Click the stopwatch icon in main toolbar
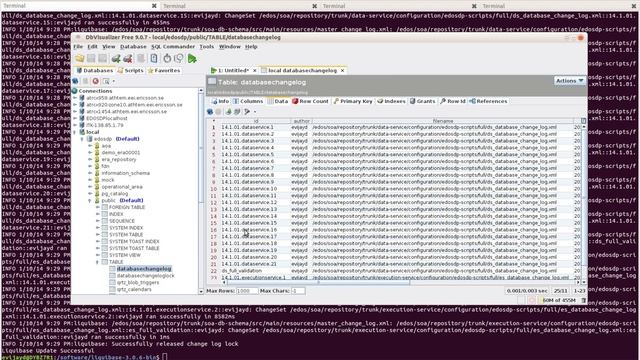The width and height of the screenshot is (640, 360). point(167,59)
